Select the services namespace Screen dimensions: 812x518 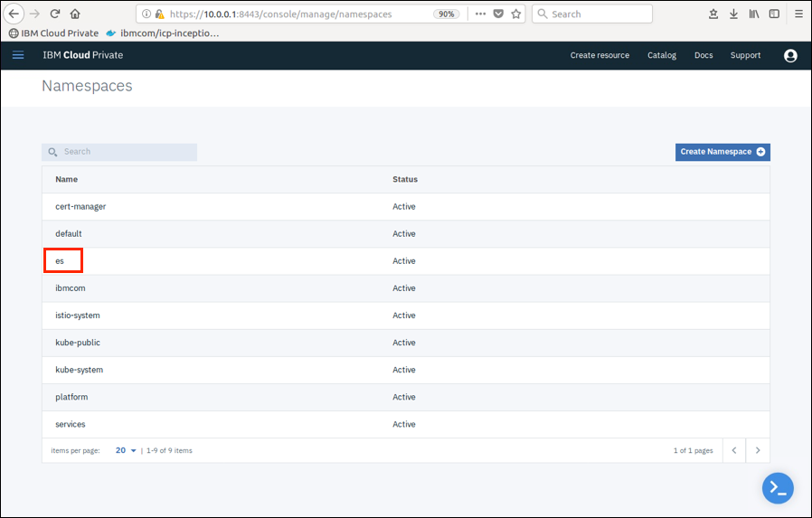click(x=71, y=424)
